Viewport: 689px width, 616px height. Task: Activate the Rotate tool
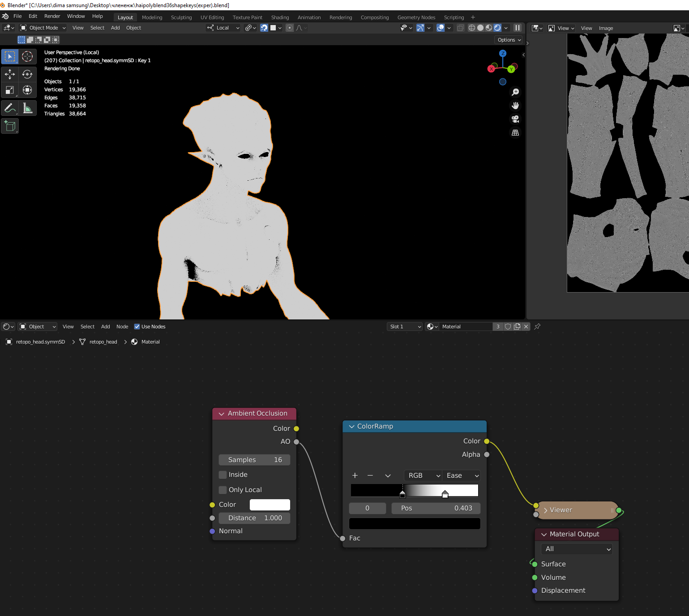coord(27,74)
